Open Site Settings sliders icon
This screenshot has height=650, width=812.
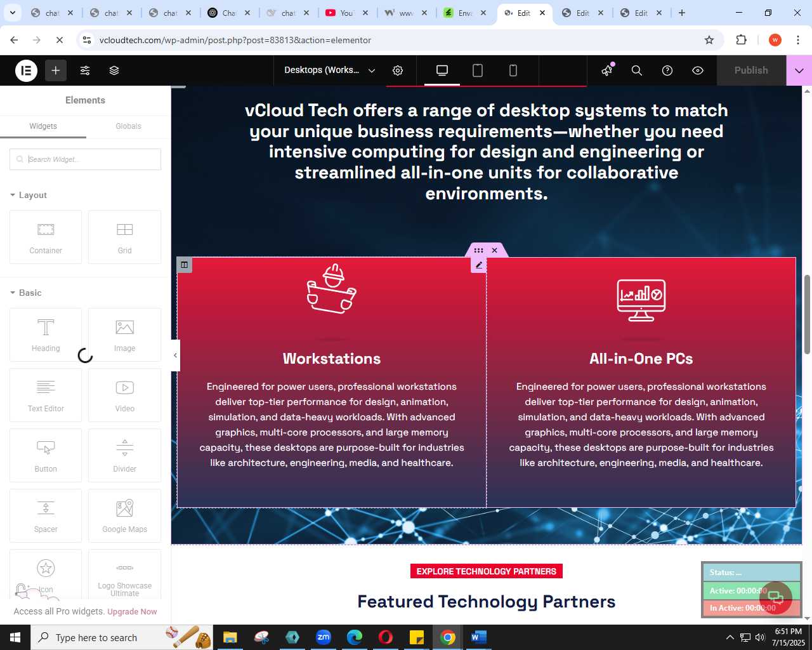pos(85,70)
